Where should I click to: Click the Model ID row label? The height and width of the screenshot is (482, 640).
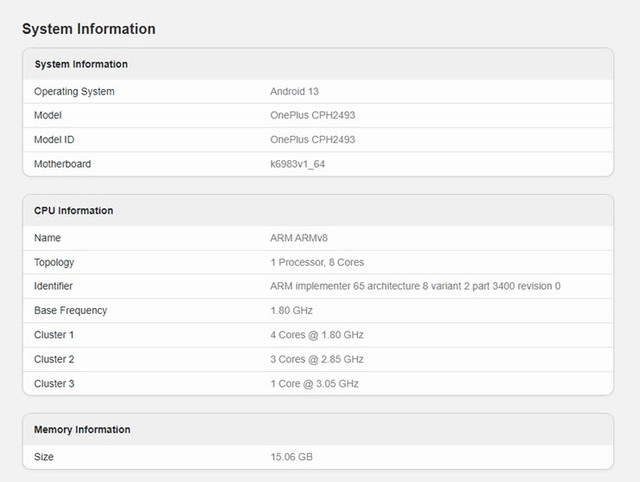[54, 140]
